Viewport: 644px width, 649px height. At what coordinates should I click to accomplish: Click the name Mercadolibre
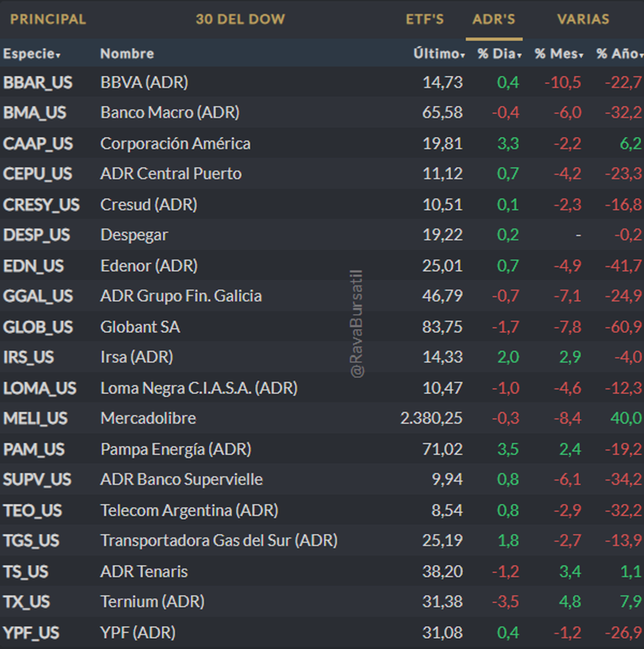(148, 418)
